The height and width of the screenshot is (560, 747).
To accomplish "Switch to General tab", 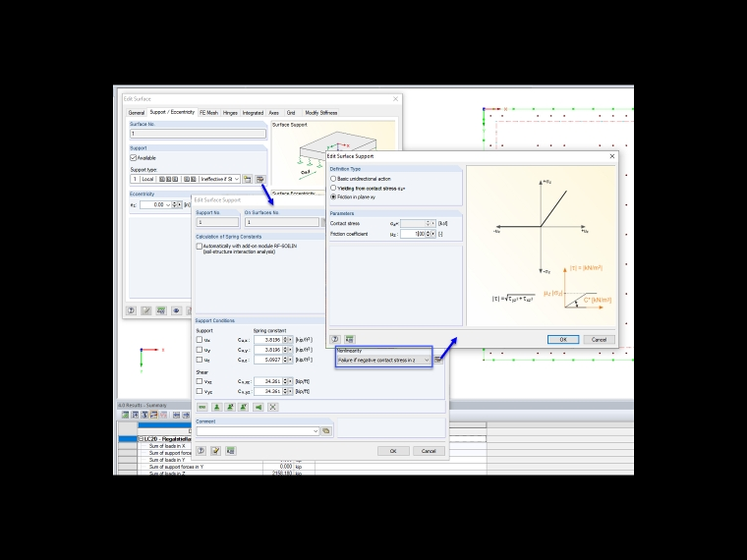I will pos(136,113).
